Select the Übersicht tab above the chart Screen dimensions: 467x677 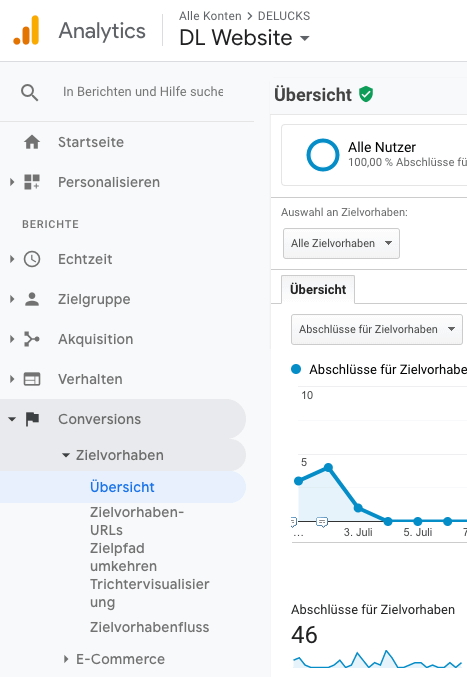318,289
